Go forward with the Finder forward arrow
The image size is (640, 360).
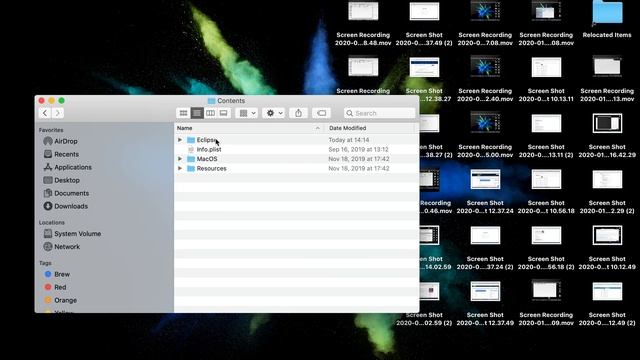(58, 113)
